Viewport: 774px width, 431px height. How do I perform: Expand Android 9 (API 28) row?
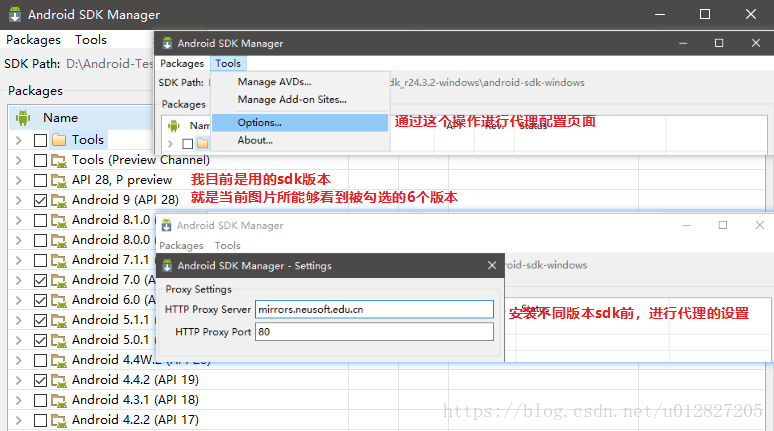19,200
